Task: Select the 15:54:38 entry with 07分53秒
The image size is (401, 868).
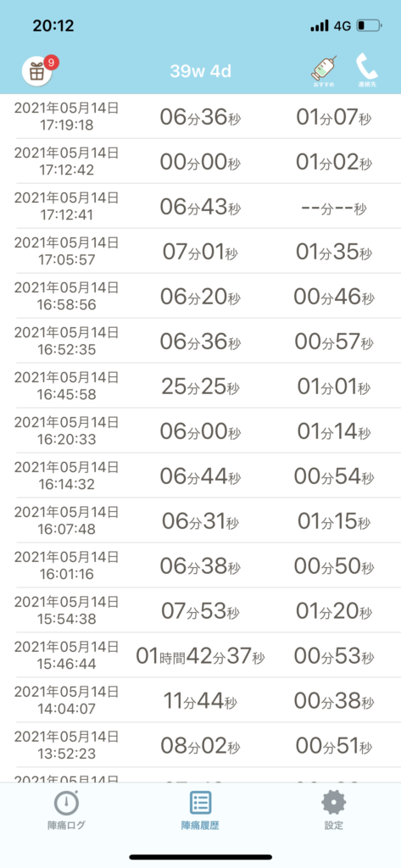Action: pyautogui.click(x=200, y=610)
